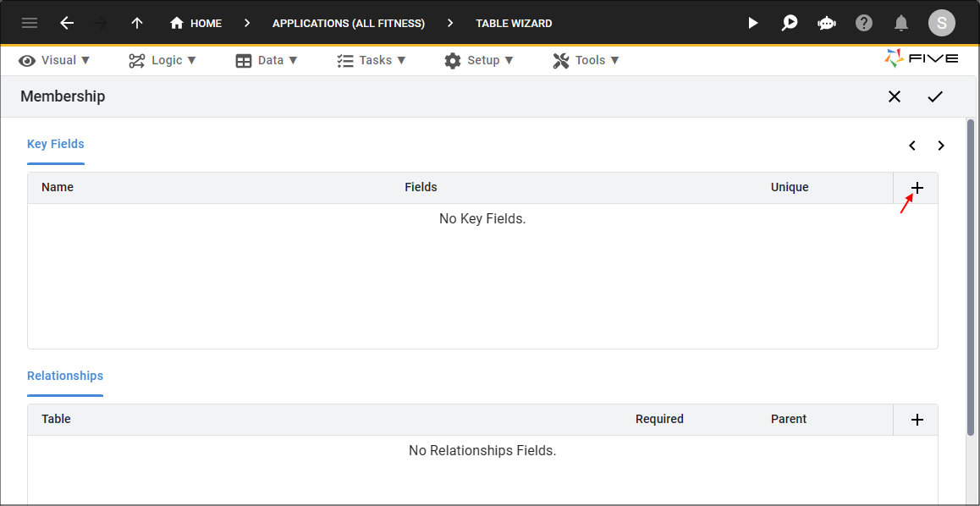
Task: Click the TABLE WIZARD breadcrumb
Action: [514, 23]
